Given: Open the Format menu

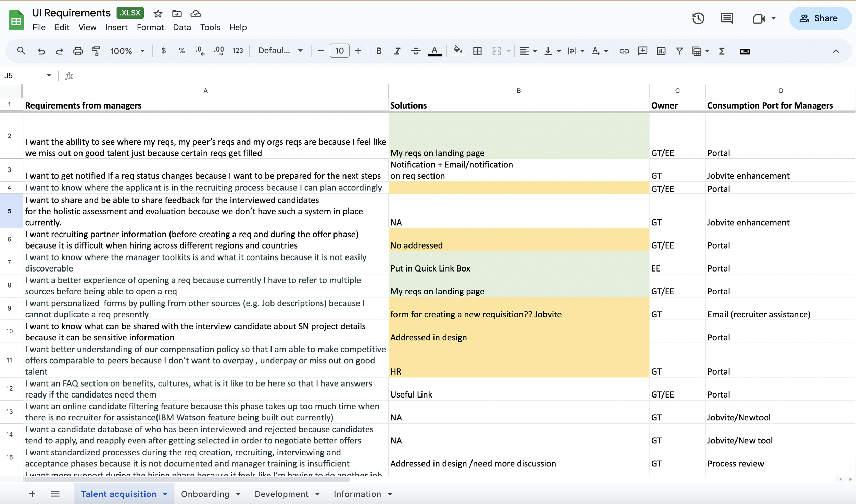Looking at the screenshot, I should (x=150, y=27).
